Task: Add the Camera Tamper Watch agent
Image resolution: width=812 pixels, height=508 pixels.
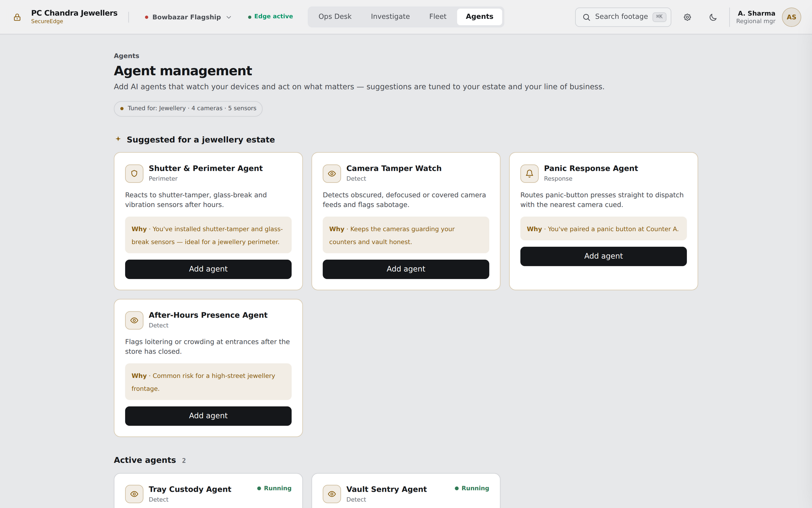Action: tap(406, 269)
